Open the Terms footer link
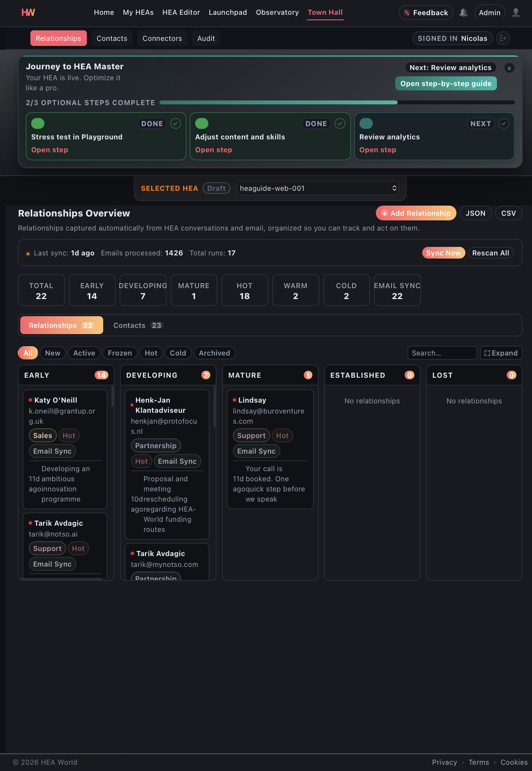The height and width of the screenshot is (771, 532). click(x=479, y=762)
